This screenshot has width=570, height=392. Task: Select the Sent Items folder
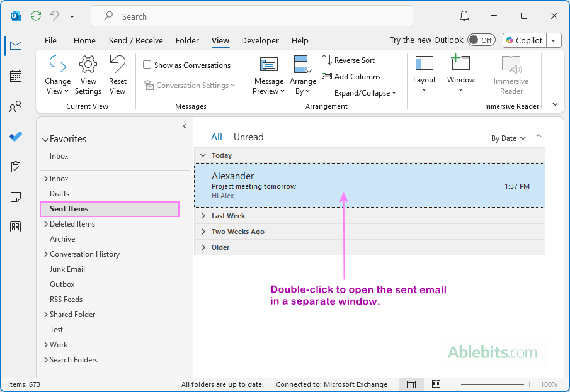coord(110,209)
